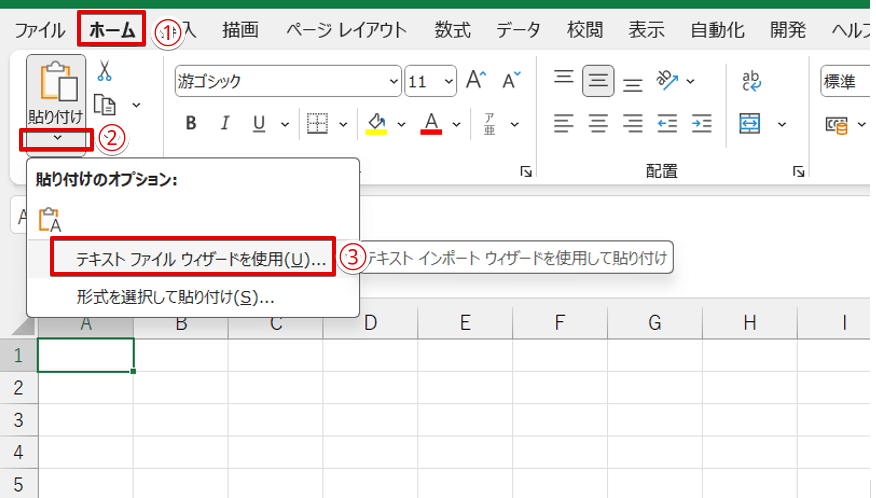The height and width of the screenshot is (498, 876).
Task: Open the データ ribbon tab
Action: 518,30
